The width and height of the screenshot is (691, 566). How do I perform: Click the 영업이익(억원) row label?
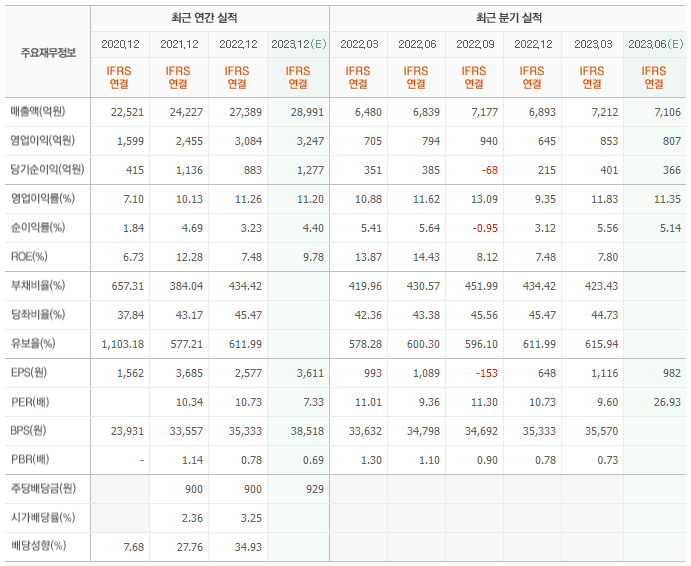(43, 141)
